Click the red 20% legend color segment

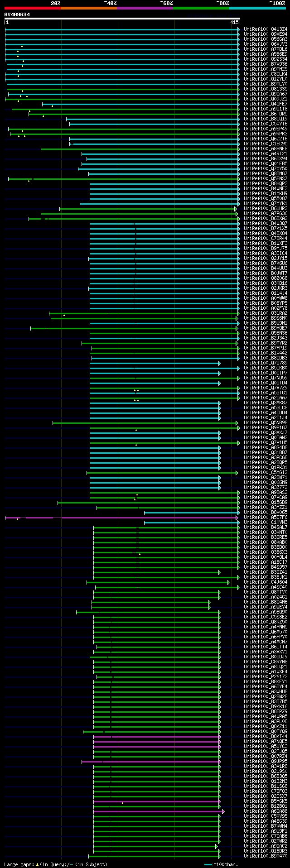pyautogui.click(x=33, y=8)
